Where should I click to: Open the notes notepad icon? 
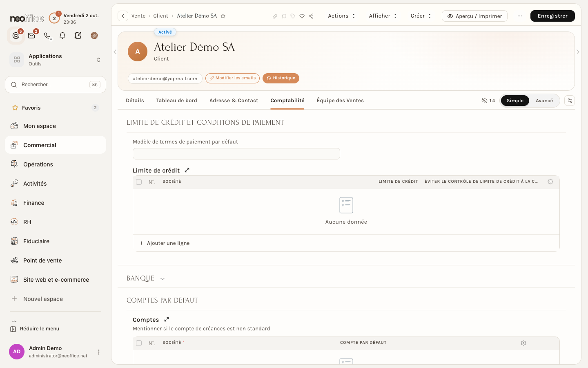pyautogui.click(x=78, y=36)
